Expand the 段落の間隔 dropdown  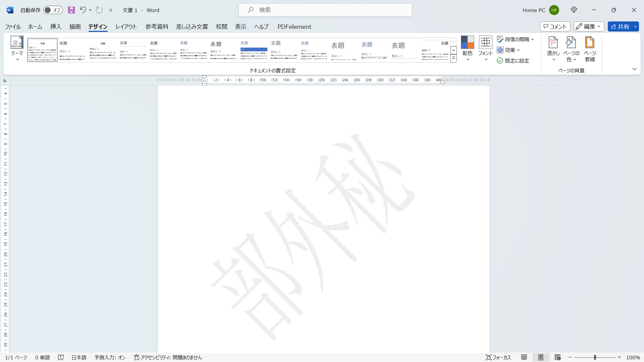[x=515, y=40]
